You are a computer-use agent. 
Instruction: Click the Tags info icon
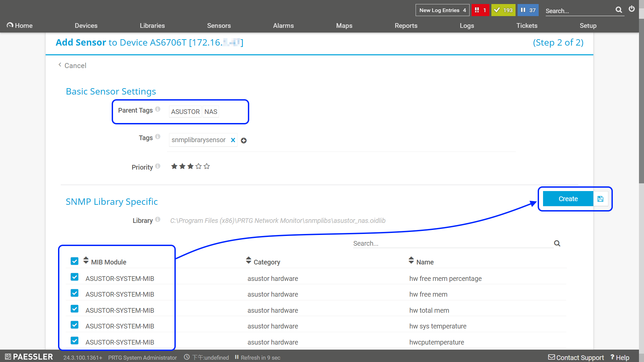(158, 137)
